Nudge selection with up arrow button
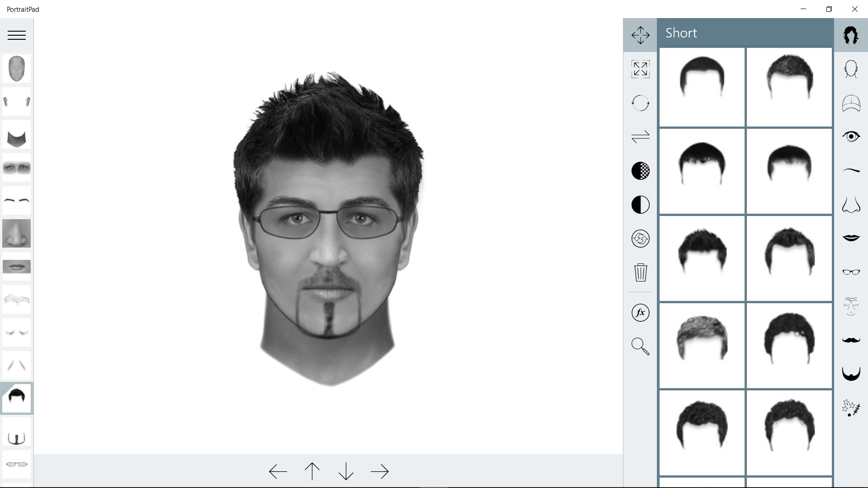This screenshot has width=868, height=488. point(312,471)
